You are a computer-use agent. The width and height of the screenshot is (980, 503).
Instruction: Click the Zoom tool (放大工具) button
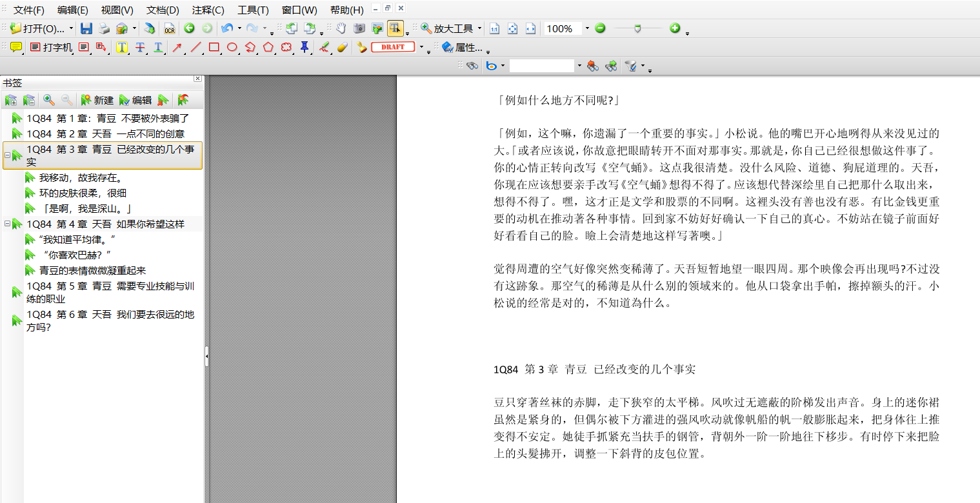click(447, 28)
